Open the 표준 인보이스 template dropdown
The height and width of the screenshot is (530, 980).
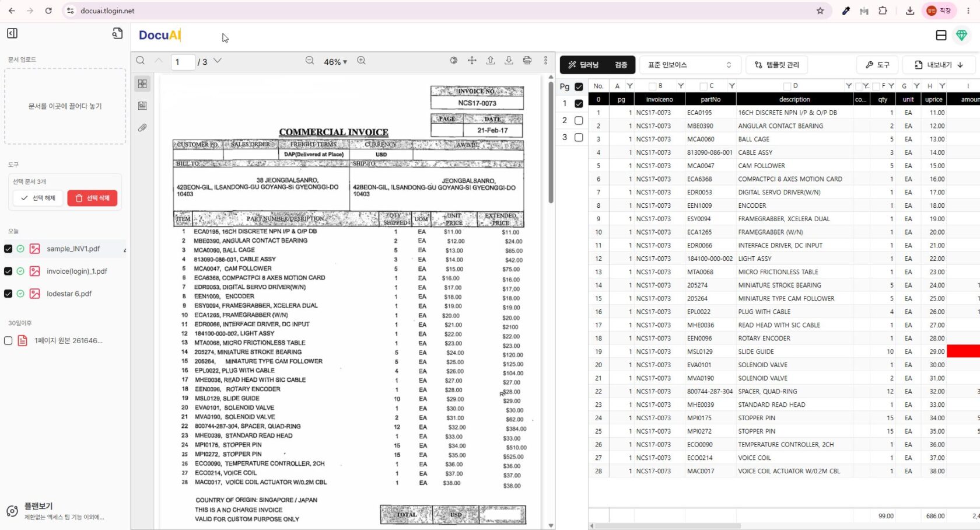coord(690,65)
